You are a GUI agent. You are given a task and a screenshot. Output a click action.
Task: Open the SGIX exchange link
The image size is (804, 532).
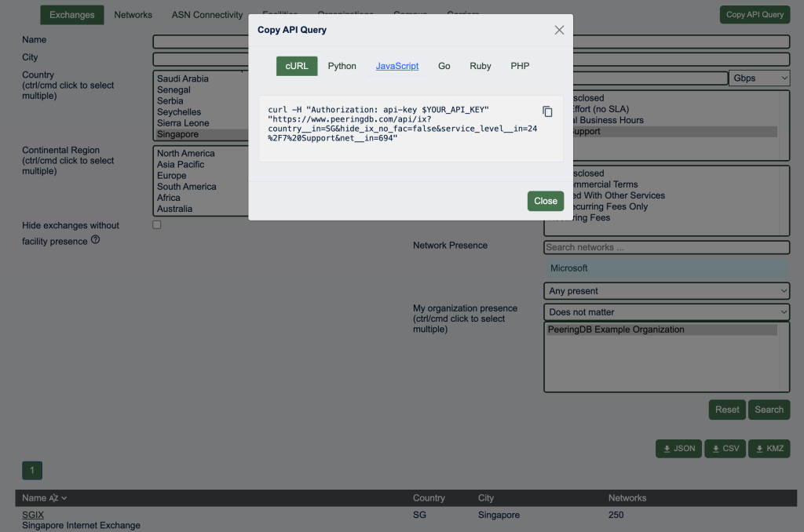(x=33, y=515)
